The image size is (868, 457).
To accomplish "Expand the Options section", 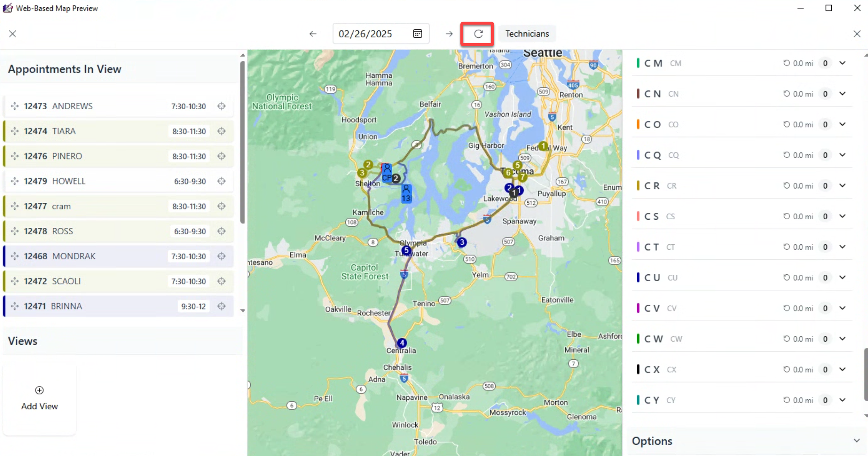I will pyautogui.click(x=856, y=440).
